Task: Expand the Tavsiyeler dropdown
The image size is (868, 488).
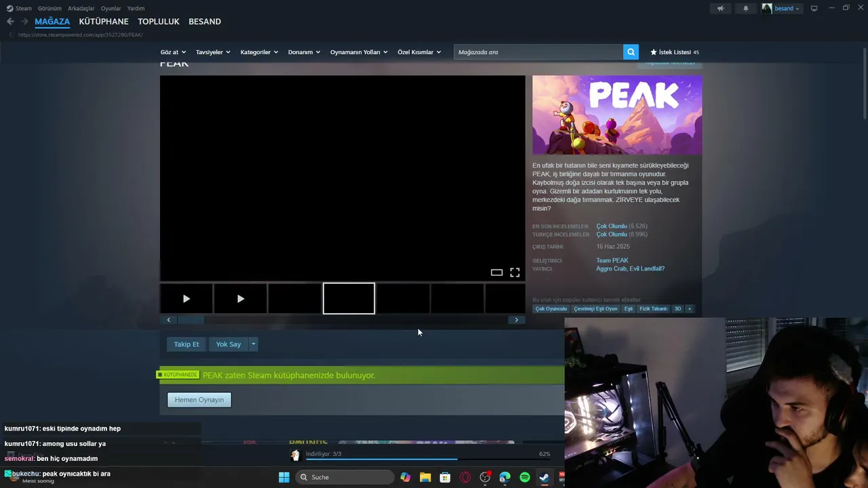Action: pyautogui.click(x=213, y=52)
